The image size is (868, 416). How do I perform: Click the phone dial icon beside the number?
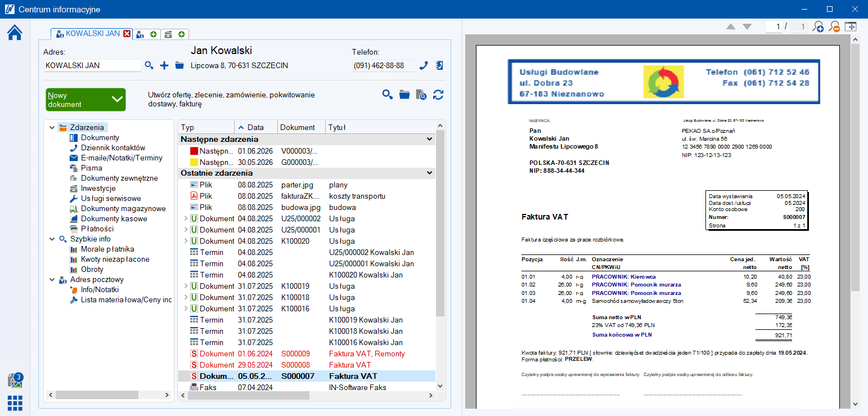click(x=424, y=65)
